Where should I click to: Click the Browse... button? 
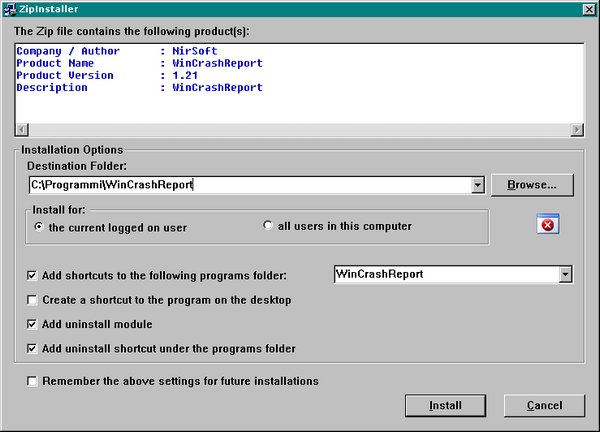coord(532,185)
